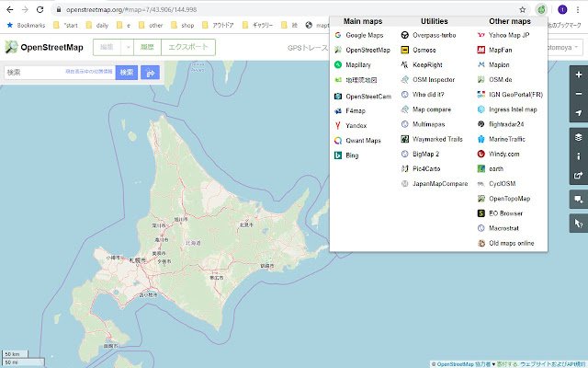Open earth entry in Other maps
The image size is (588, 368).
(491, 168)
